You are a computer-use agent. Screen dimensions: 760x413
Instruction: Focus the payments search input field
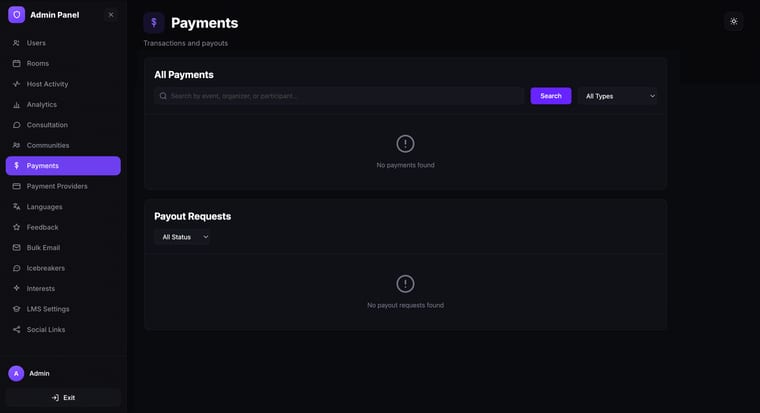339,96
